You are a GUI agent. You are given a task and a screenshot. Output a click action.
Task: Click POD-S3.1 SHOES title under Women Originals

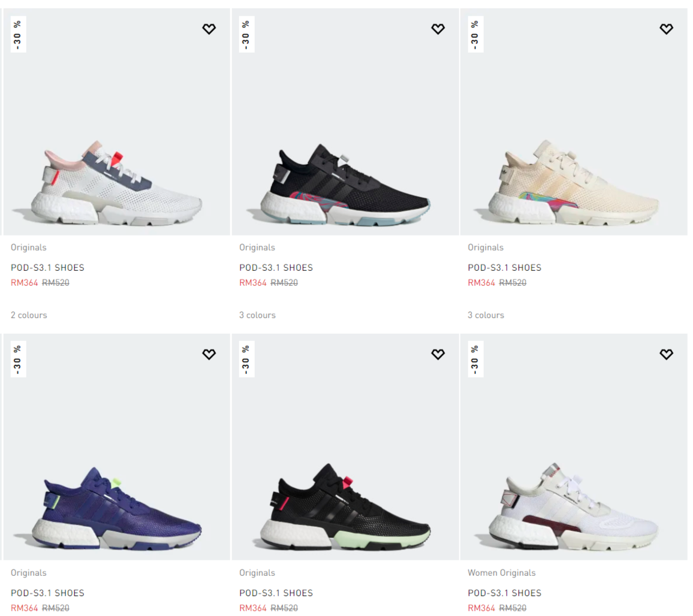(505, 593)
